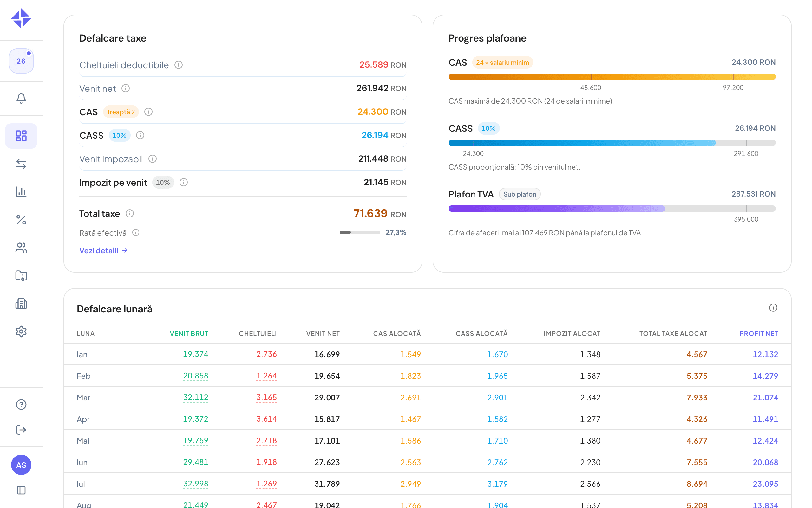Open the clients people icon
Viewport: 812px width, 508px height.
pos(21,248)
